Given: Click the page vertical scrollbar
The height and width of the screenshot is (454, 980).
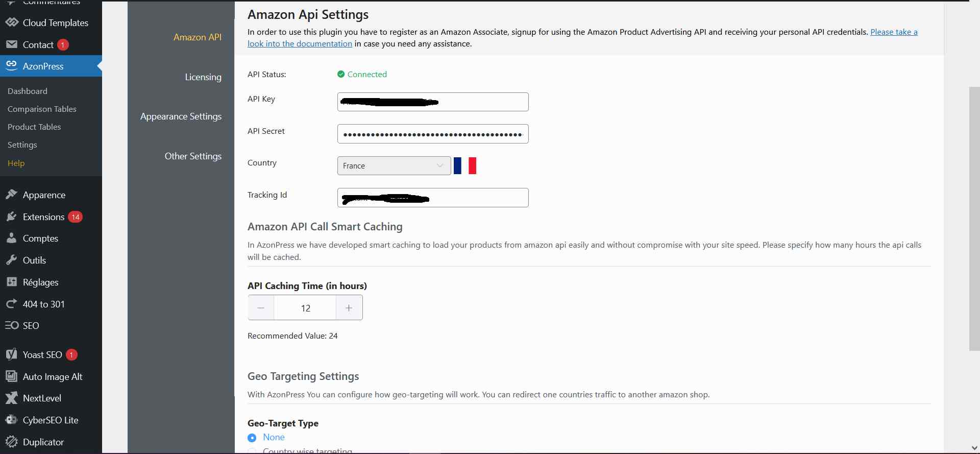Looking at the screenshot, I should click(x=974, y=219).
